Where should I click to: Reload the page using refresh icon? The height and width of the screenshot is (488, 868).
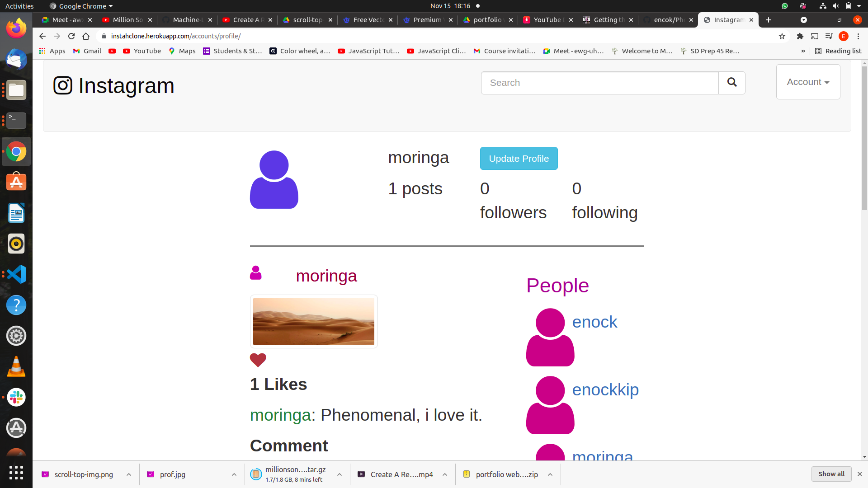(71, 36)
